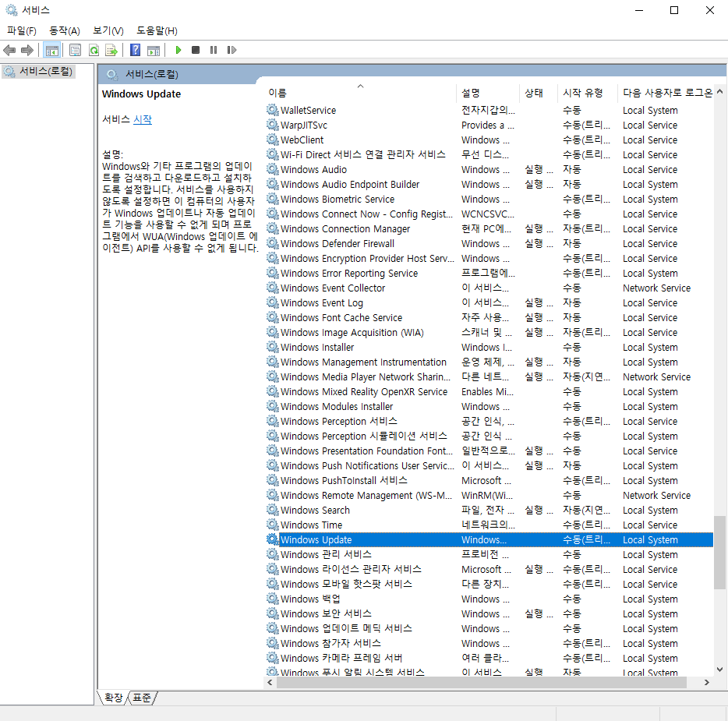Viewport: 728px width, 721px height.
Task: Select the Windows 백업 service row
Action: (489, 599)
